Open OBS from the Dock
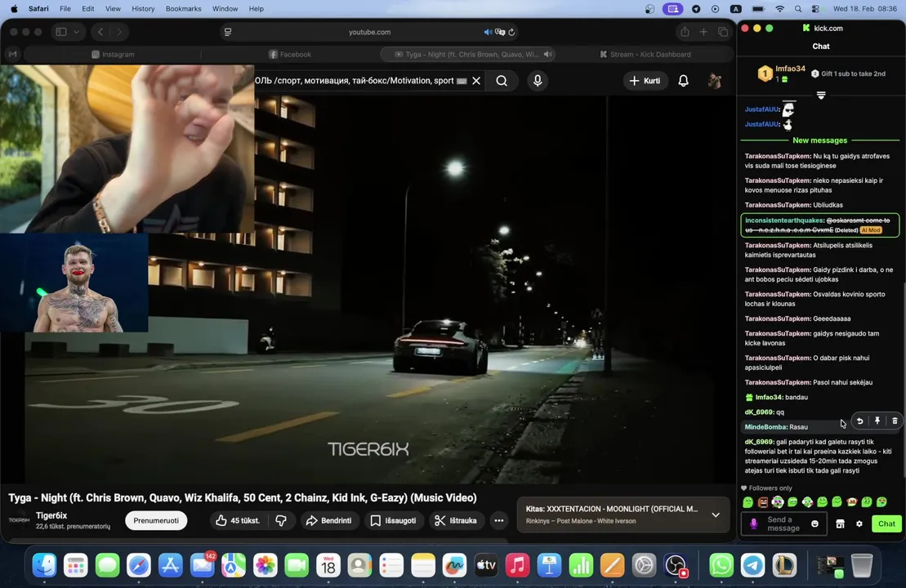This screenshot has width=906, height=588. pos(676,565)
